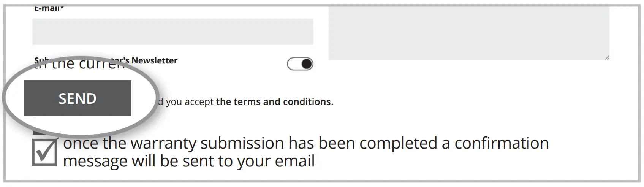This screenshot has width=644, height=187.
Task: Click the SEND button
Action: pyautogui.click(x=78, y=98)
